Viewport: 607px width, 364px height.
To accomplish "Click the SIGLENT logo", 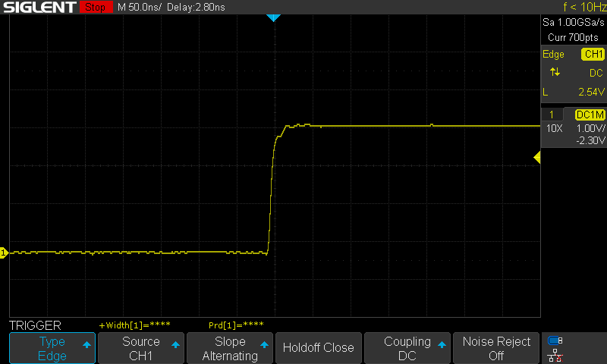I will click(x=39, y=7).
